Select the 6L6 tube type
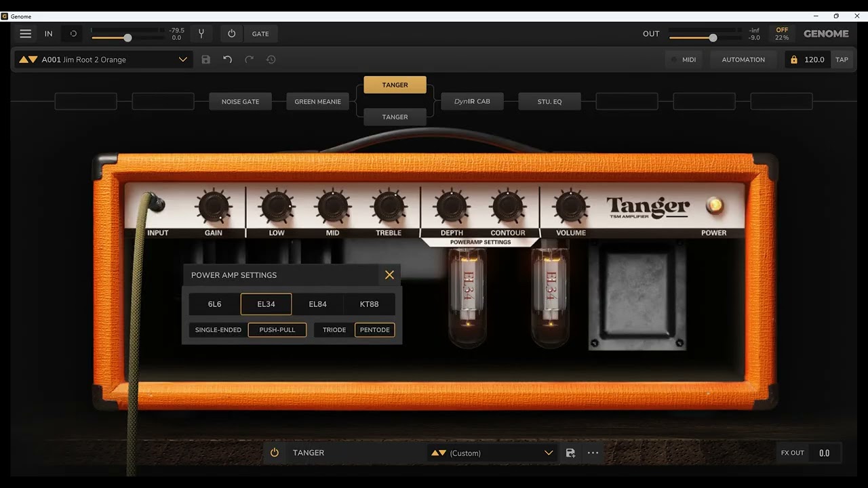The image size is (868, 488). pyautogui.click(x=214, y=304)
